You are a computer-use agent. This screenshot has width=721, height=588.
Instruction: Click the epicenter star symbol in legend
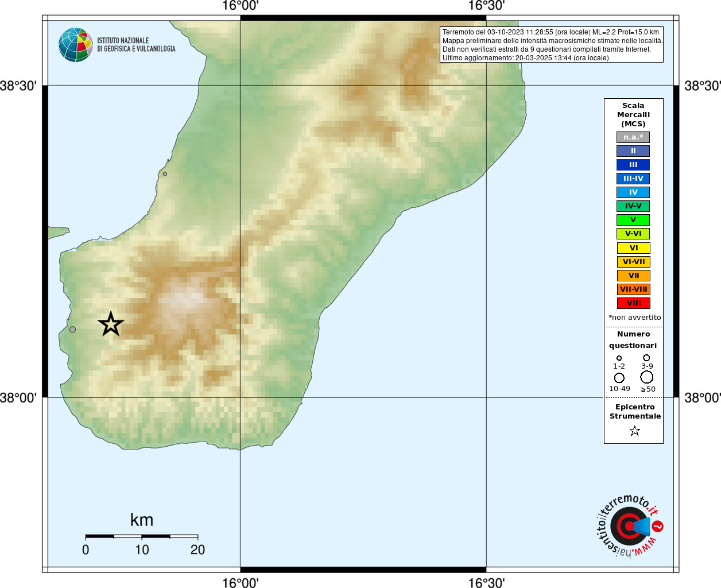click(x=634, y=431)
